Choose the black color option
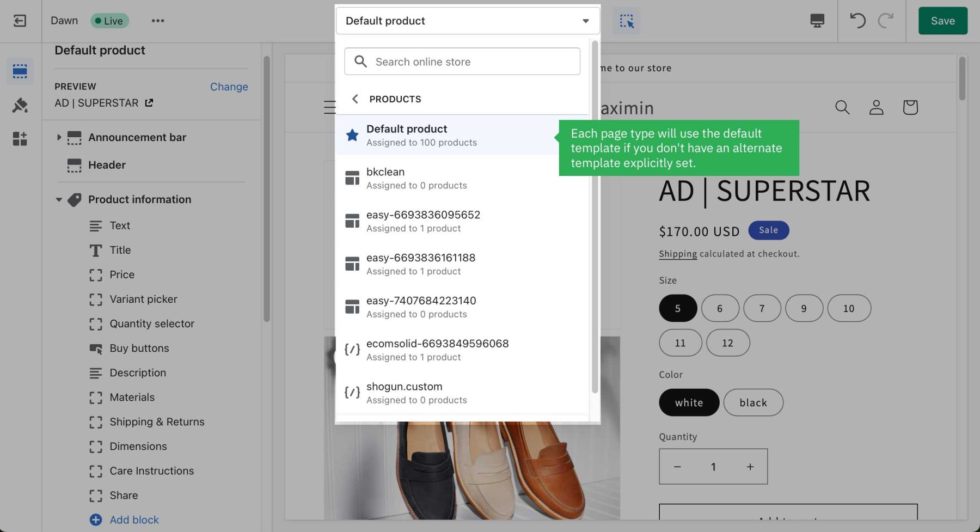Image resolution: width=980 pixels, height=532 pixels. click(753, 403)
